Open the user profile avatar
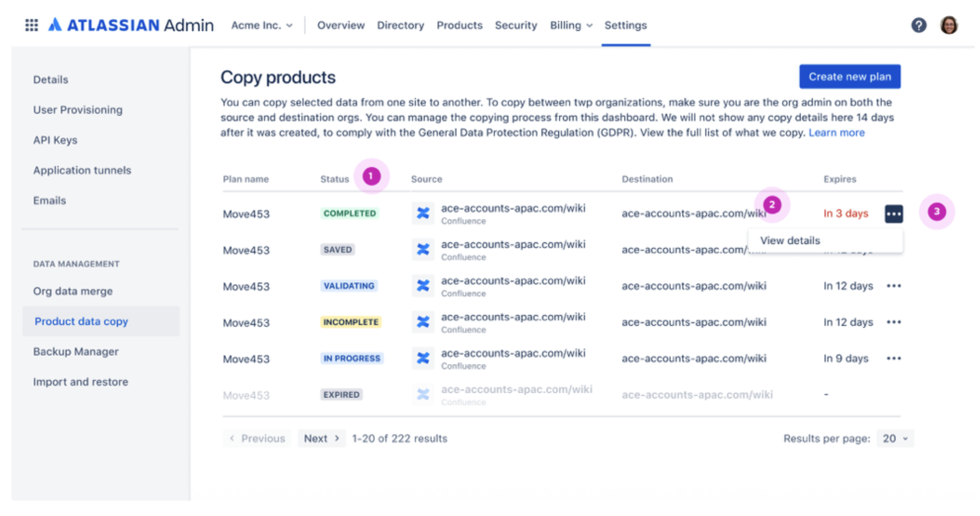Screen dimensions: 980x516 pyautogui.click(x=949, y=25)
